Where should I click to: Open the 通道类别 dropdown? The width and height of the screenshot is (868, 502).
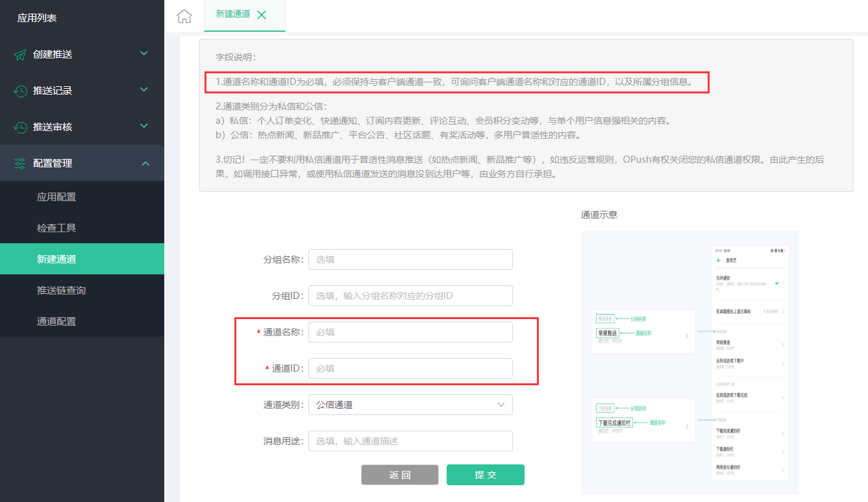tap(410, 405)
